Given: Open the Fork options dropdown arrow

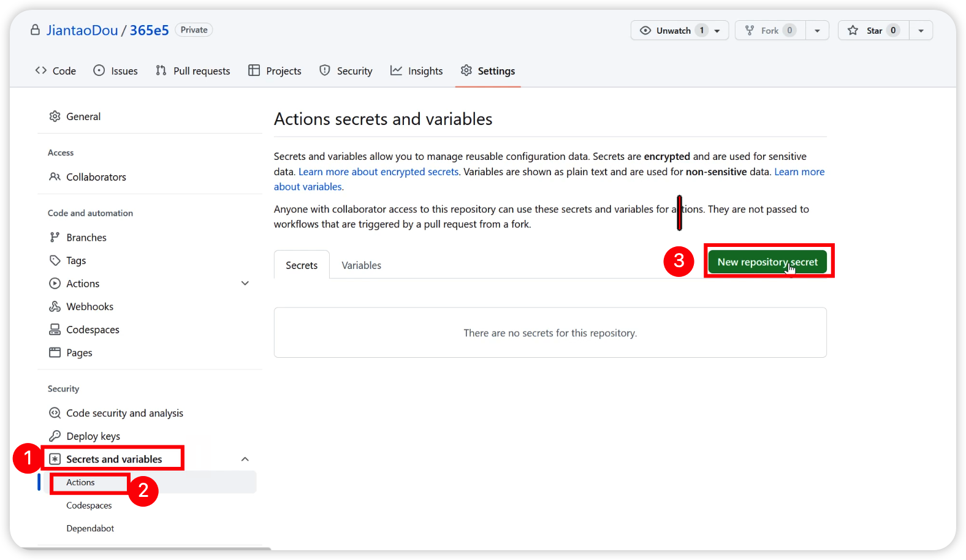Looking at the screenshot, I should 817,31.
